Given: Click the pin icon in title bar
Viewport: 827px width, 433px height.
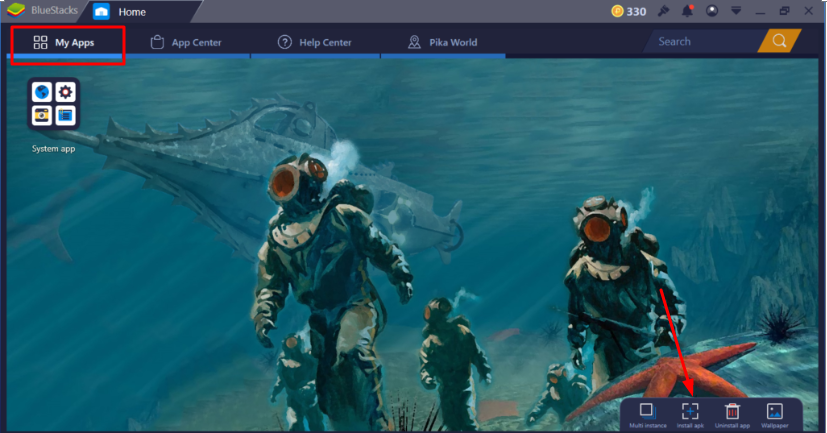Looking at the screenshot, I should tap(663, 11).
